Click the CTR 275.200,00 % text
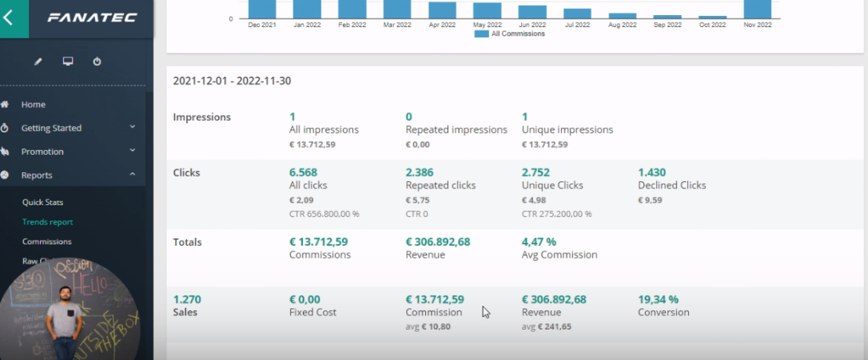The image size is (868, 360). pyautogui.click(x=557, y=214)
